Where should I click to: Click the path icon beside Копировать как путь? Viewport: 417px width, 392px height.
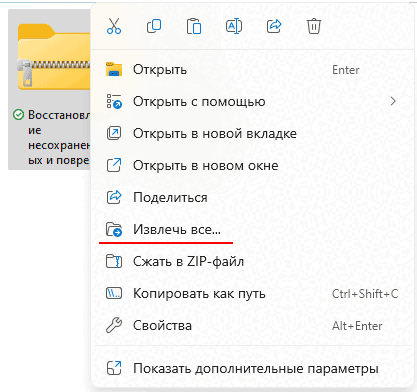[114, 293]
